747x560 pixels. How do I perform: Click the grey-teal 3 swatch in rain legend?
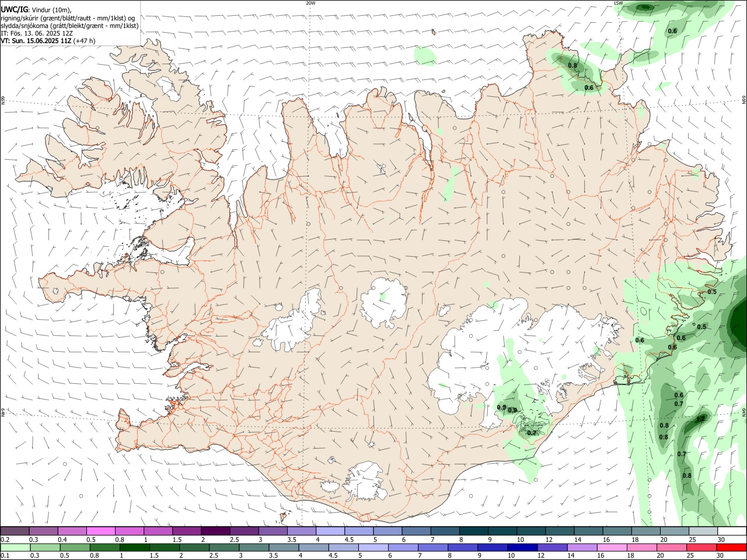(x=253, y=548)
